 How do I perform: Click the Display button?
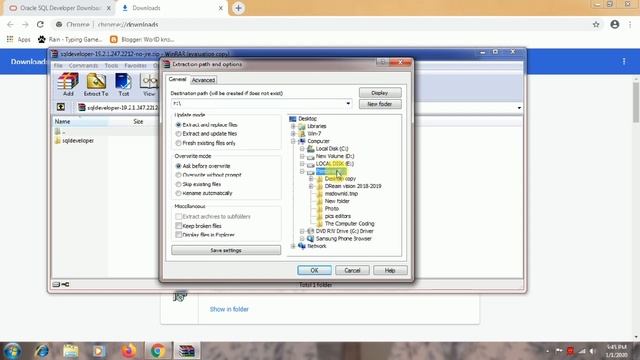coord(380,93)
